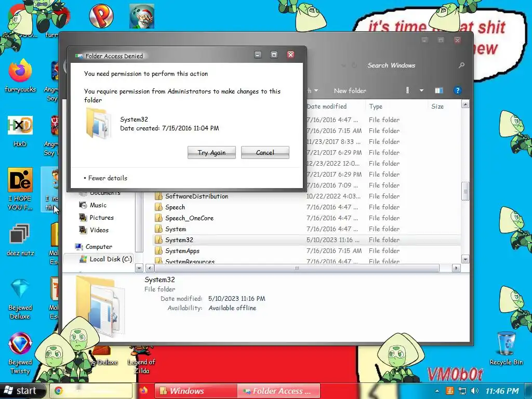Click navigation pane scroll down arrow

139,268
